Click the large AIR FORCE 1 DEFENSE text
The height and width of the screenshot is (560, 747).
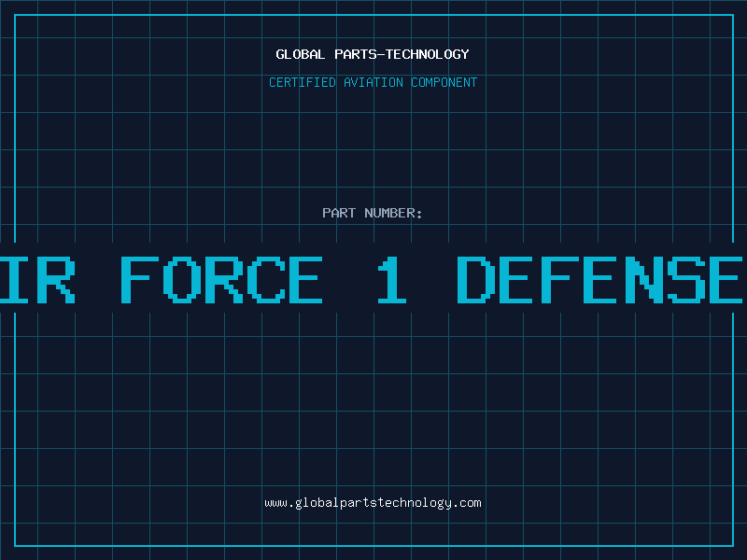372,279
